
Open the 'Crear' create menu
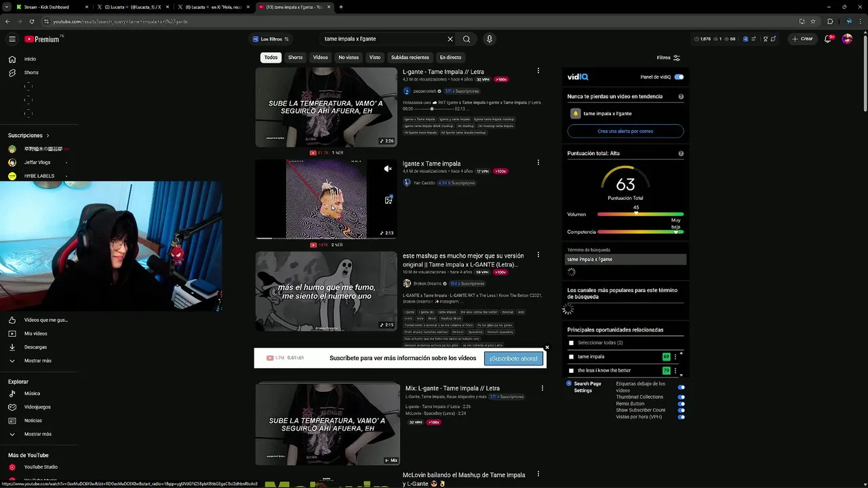click(x=802, y=39)
